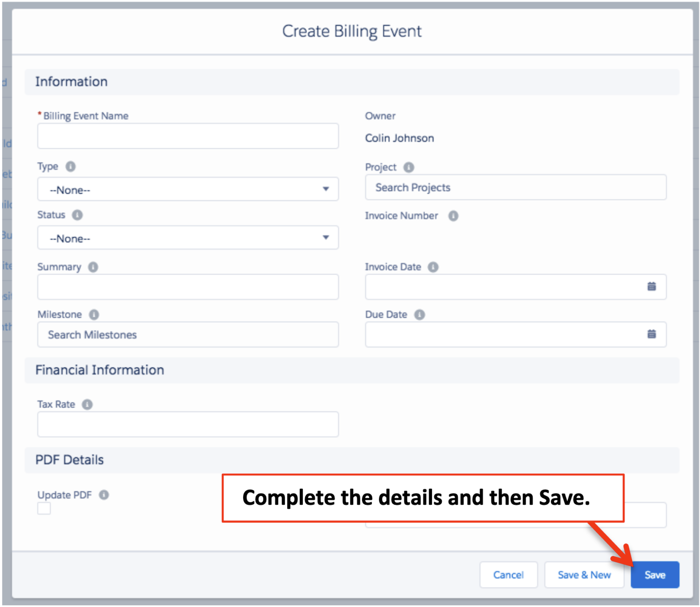Click the info icon next to Tax Rate
Screen dimensions: 700x607
tap(87, 404)
